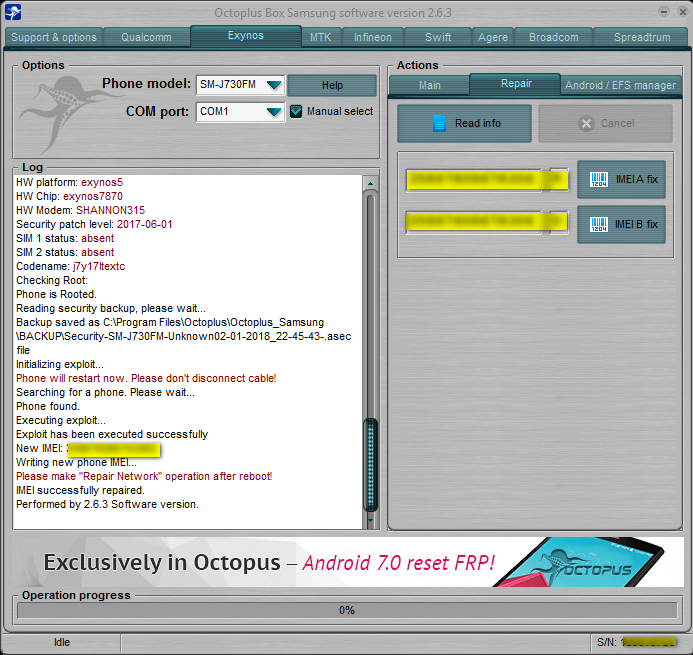Screen dimensions: 693x655
Task: Click the IMEI A check digit box
Action: pos(559,179)
